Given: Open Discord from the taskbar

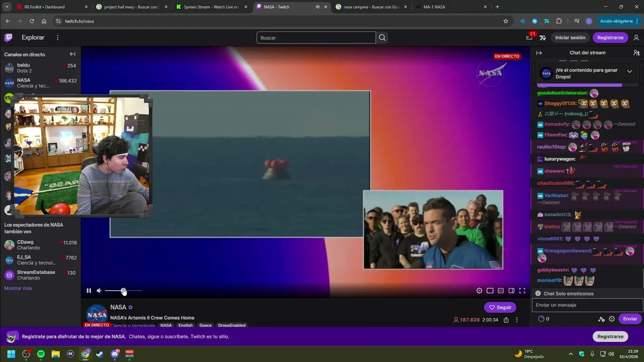Looking at the screenshot, I should (x=115, y=354).
